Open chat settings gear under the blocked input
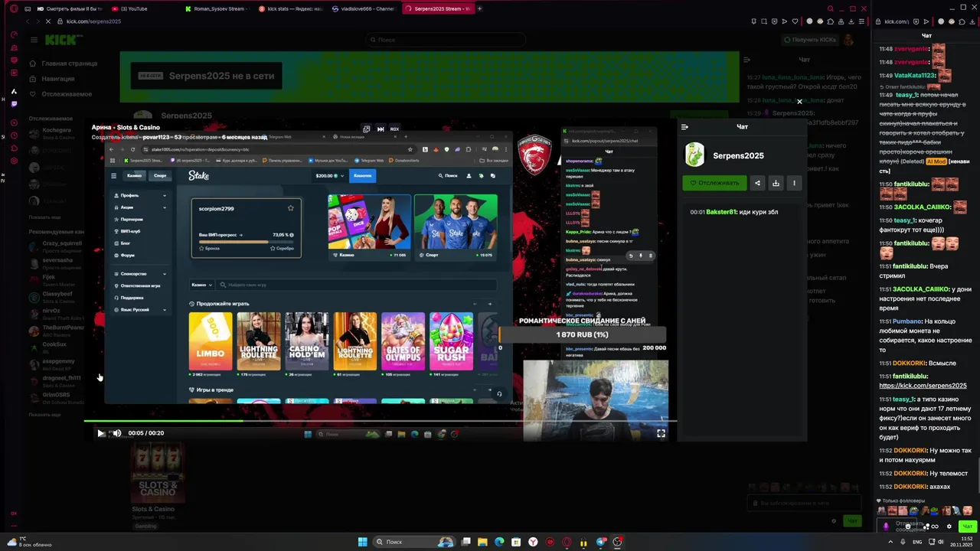980x551 pixels. (834, 521)
